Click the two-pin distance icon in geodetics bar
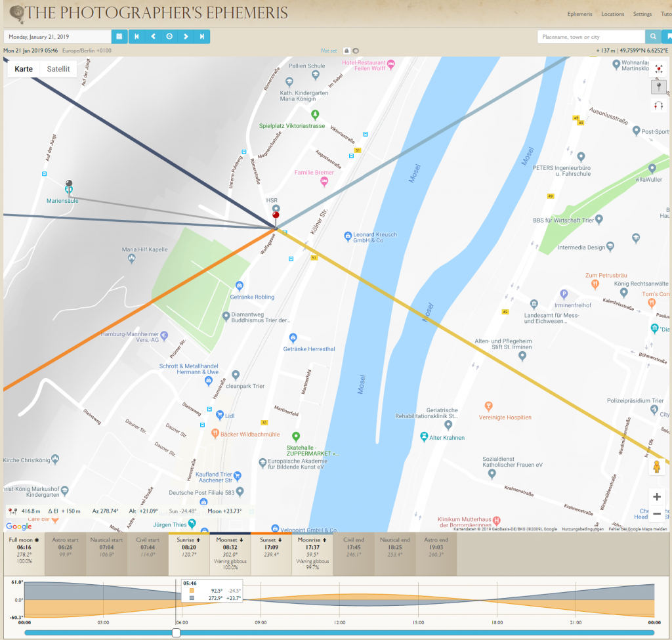This screenshot has width=672, height=640. tap(13, 511)
